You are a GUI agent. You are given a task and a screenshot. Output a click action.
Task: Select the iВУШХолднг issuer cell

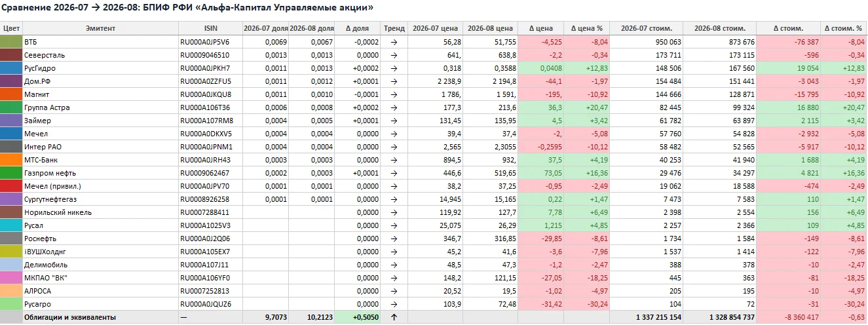(100, 252)
